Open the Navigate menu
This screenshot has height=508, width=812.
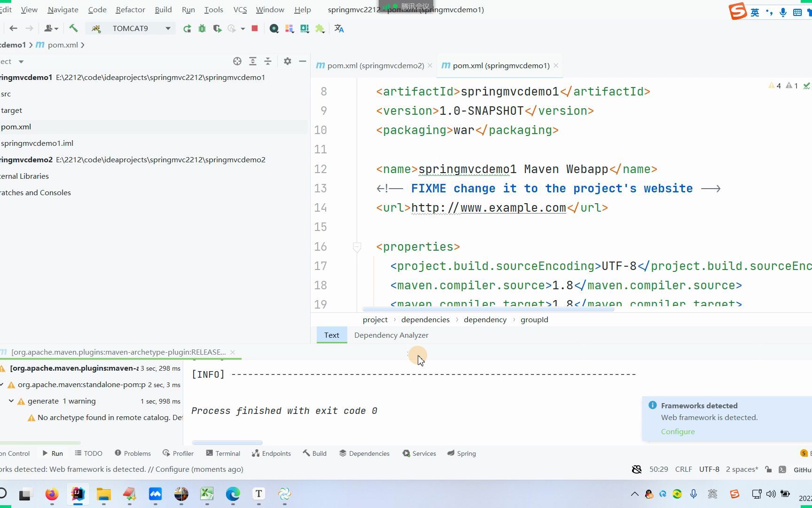click(63, 9)
